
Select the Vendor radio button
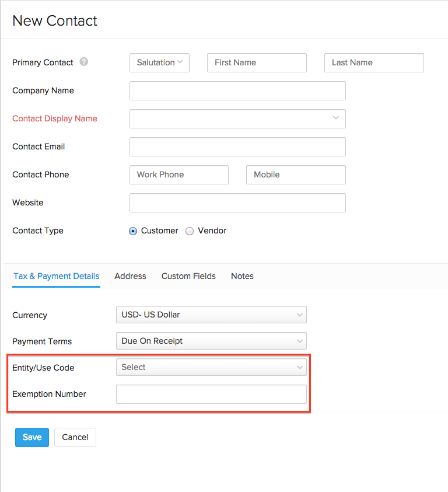pos(190,231)
